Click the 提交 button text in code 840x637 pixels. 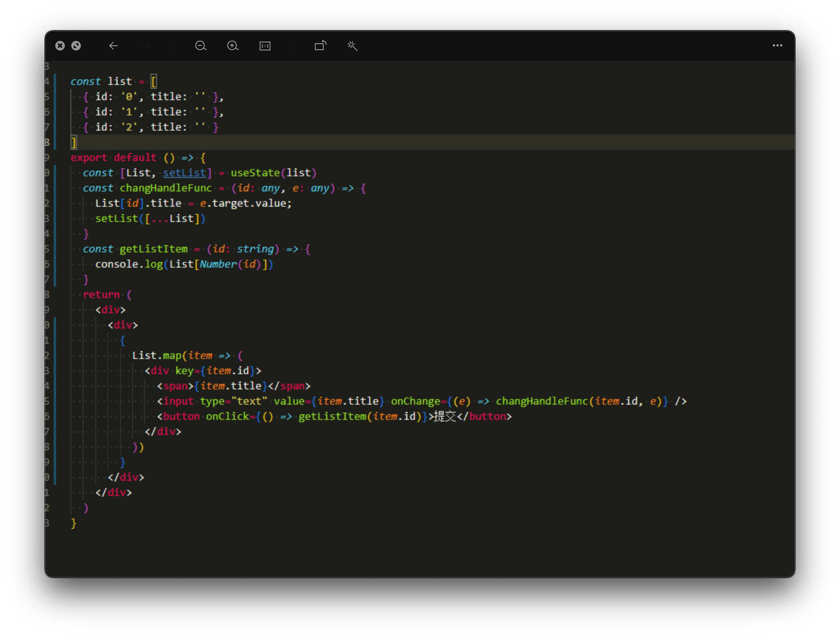tap(445, 416)
